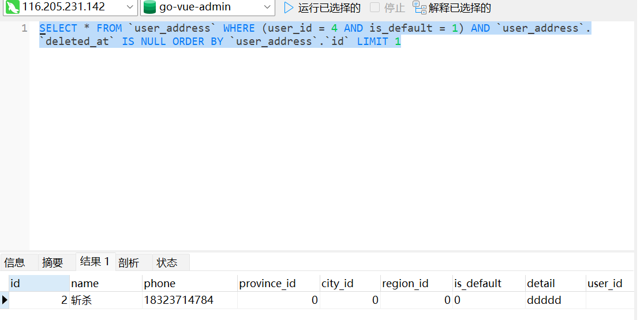Screen dimensions: 644x320
Task: Click the explain plan icon
Action: [420, 7]
